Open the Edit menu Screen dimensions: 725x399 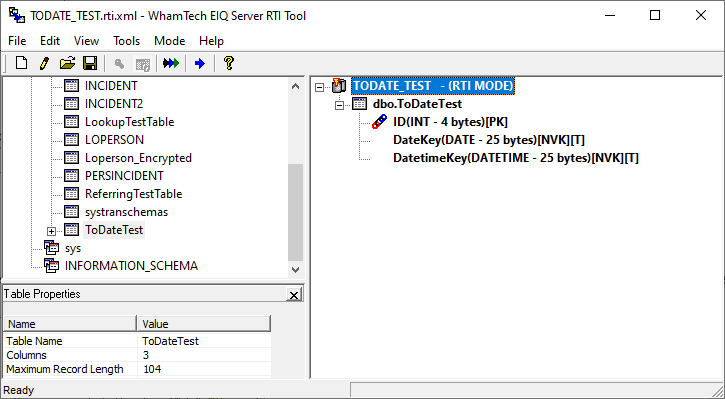pos(50,41)
